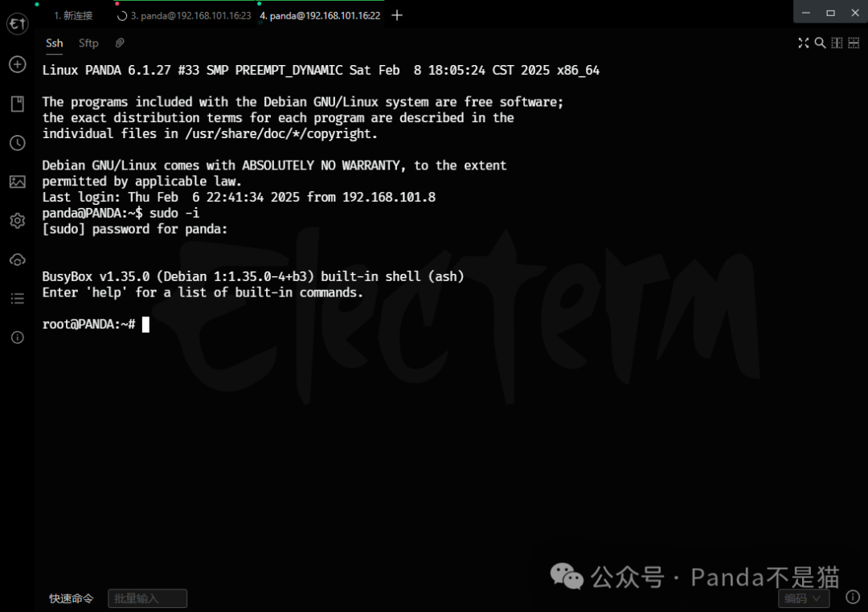Toggle fullscreen terminal icon

tap(803, 43)
